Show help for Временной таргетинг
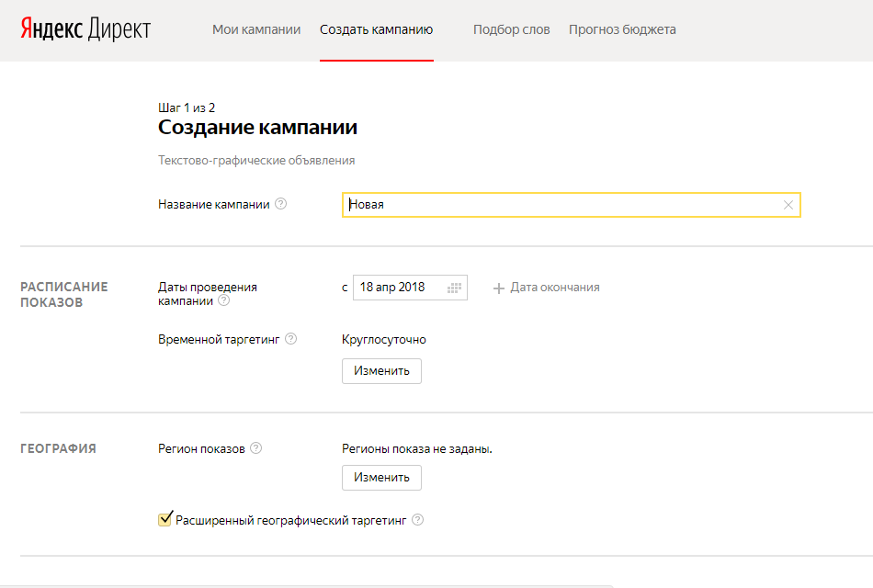Viewport: 873px width, 588px height. pos(290,339)
